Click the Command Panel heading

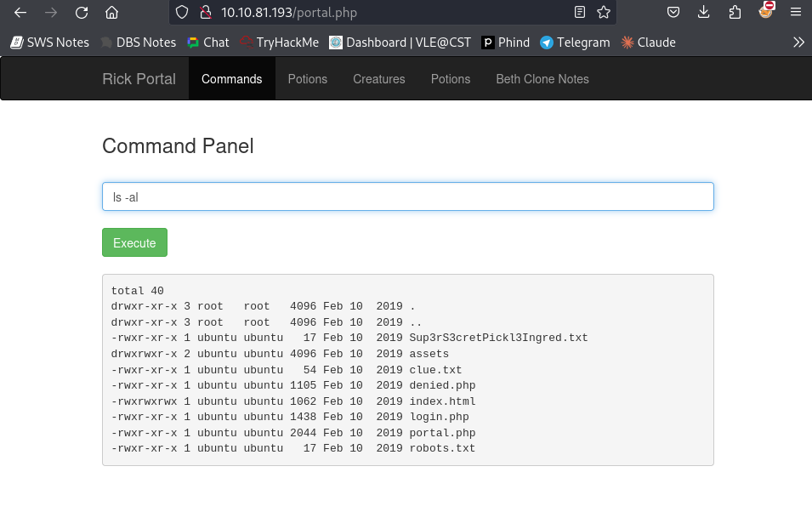tap(178, 146)
